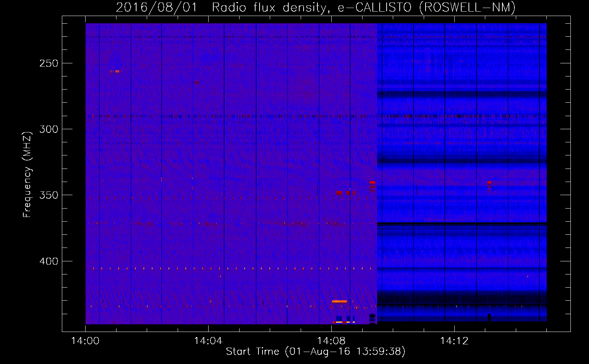Click the 'Start Time (01-Aug-16 13:59:38)' label
The width and height of the screenshot is (589, 364).
click(x=316, y=352)
